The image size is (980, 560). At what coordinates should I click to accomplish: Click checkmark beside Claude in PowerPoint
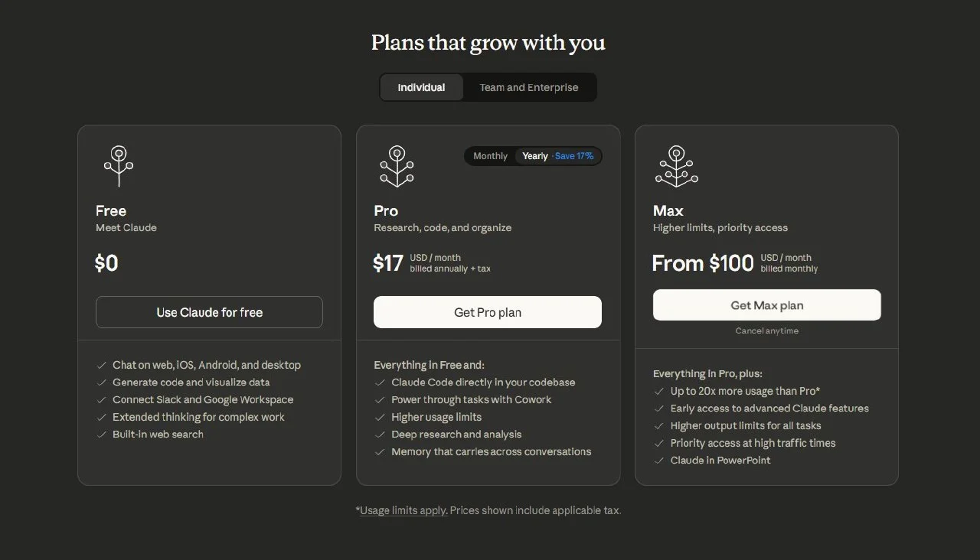658,461
